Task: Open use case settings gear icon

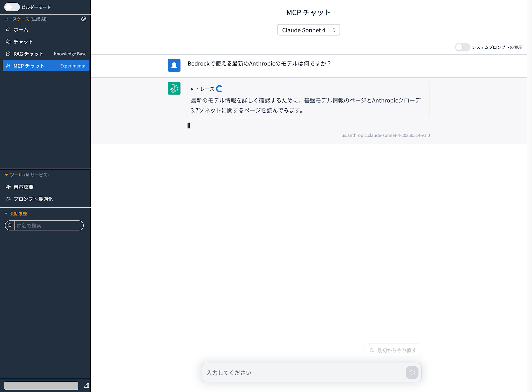Action: (84, 19)
